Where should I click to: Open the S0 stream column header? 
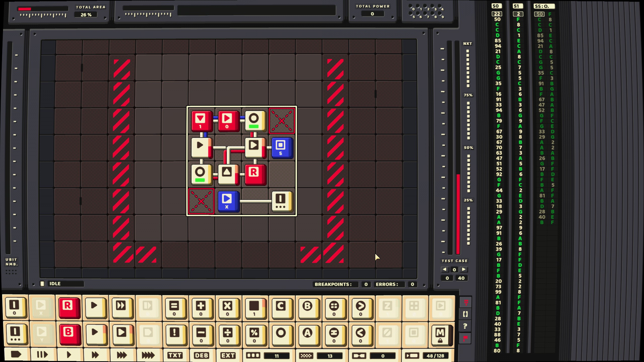pos(497,6)
